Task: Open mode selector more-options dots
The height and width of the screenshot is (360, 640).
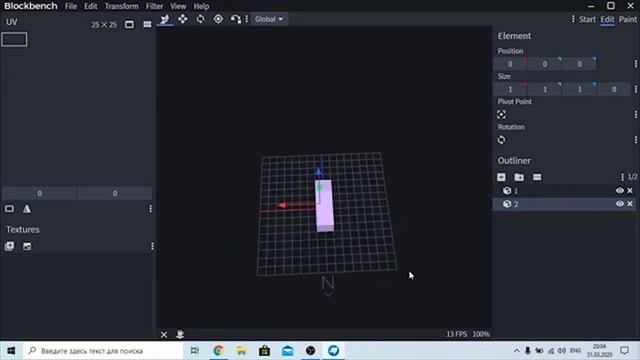Action: pyautogui.click(x=573, y=19)
